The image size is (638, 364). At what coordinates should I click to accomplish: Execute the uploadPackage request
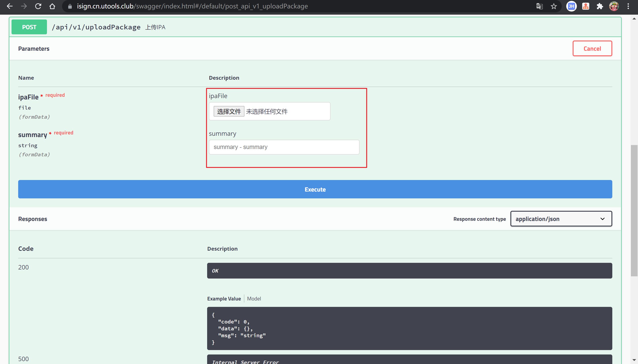tap(315, 189)
